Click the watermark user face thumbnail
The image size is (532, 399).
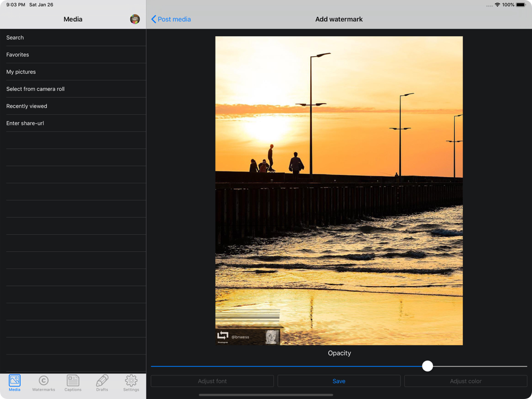click(272, 337)
